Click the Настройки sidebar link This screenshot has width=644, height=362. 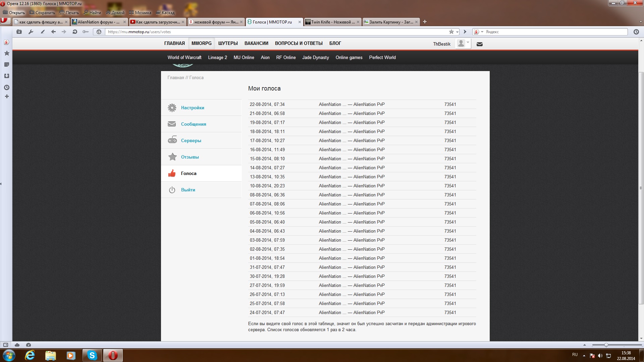[193, 108]
